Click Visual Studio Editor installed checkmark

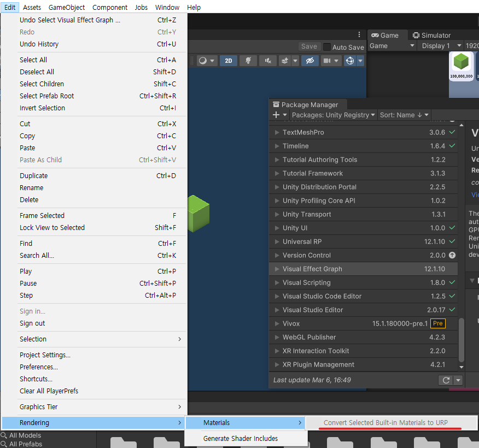[452, 309]
